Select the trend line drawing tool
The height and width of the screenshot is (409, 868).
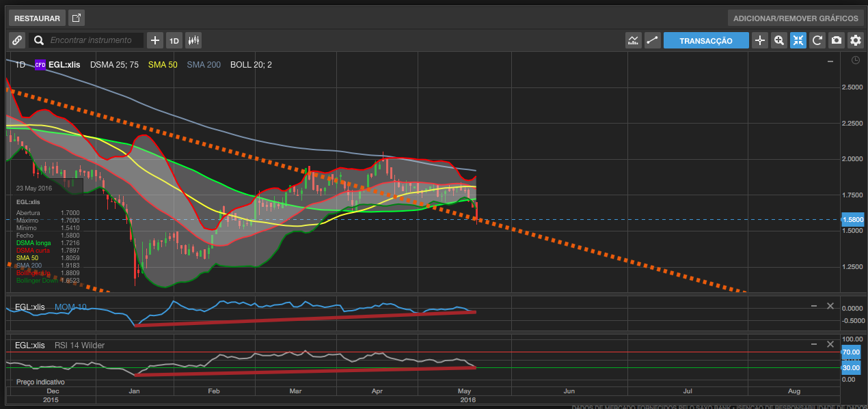tap(653, 40)
